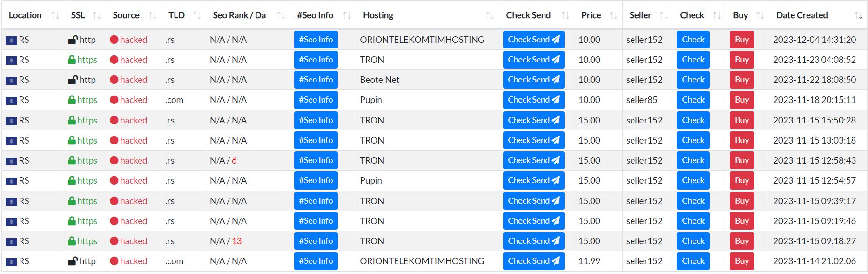Click the sort arrows next to SSL header

pos(97,15)
